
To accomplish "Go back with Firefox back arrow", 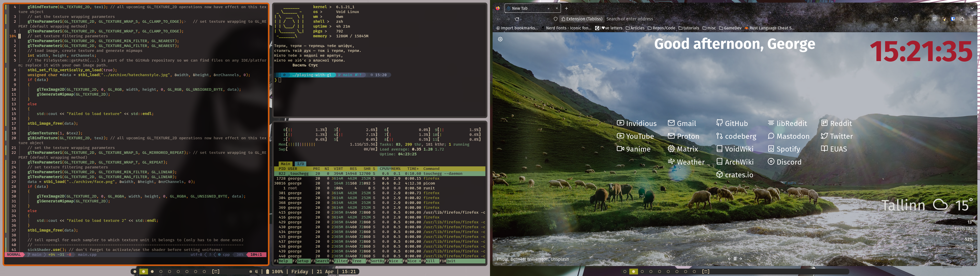I will point(498,19).
